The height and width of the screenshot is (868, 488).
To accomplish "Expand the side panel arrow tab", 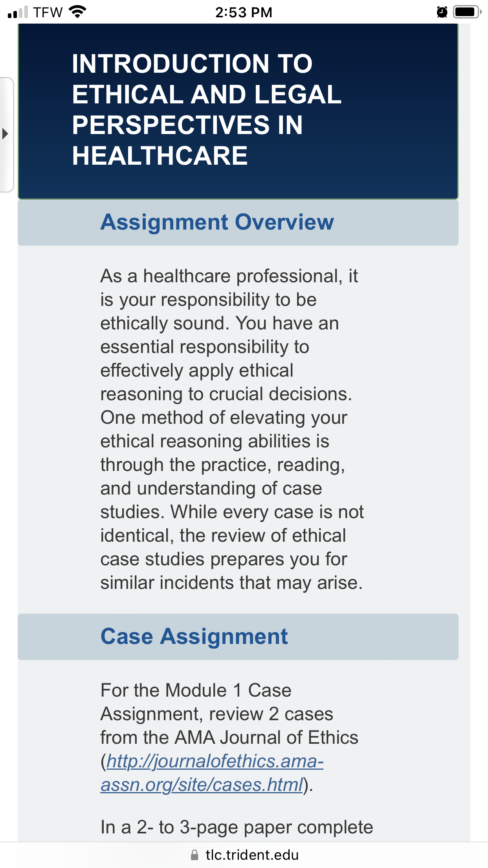I will coord(6,134).
